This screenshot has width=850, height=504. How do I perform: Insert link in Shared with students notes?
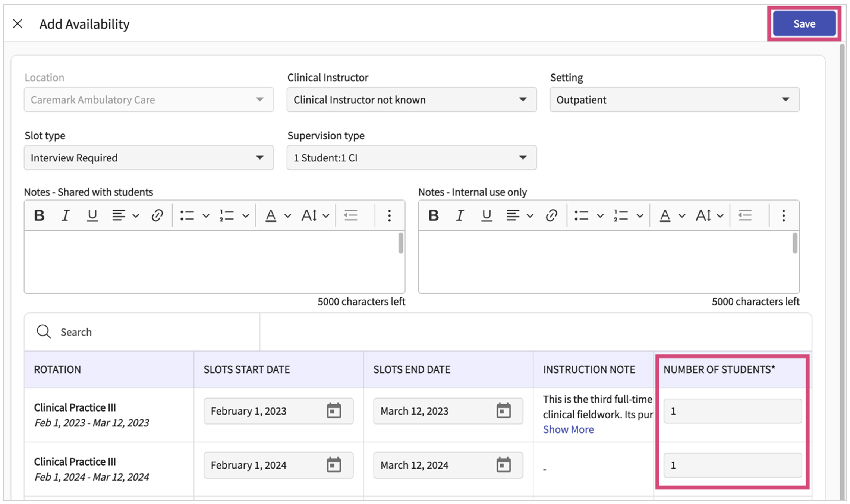[157, 215]
